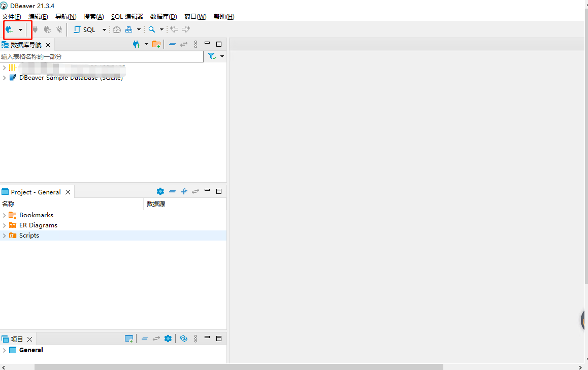Expand the Scripts folder
Screen dimensions: 588x370
point(4,236)
